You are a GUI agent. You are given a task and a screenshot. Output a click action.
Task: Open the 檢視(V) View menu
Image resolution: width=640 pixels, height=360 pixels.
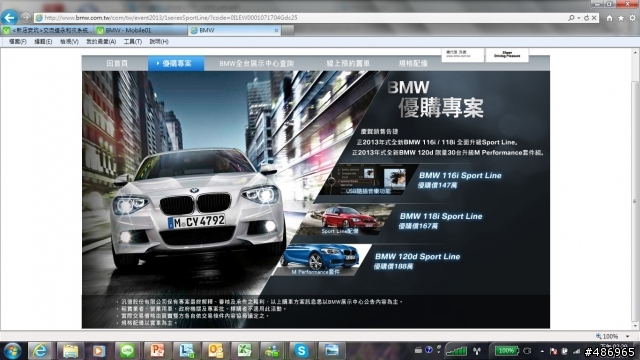pyautogui.click(x=69, y=42)
